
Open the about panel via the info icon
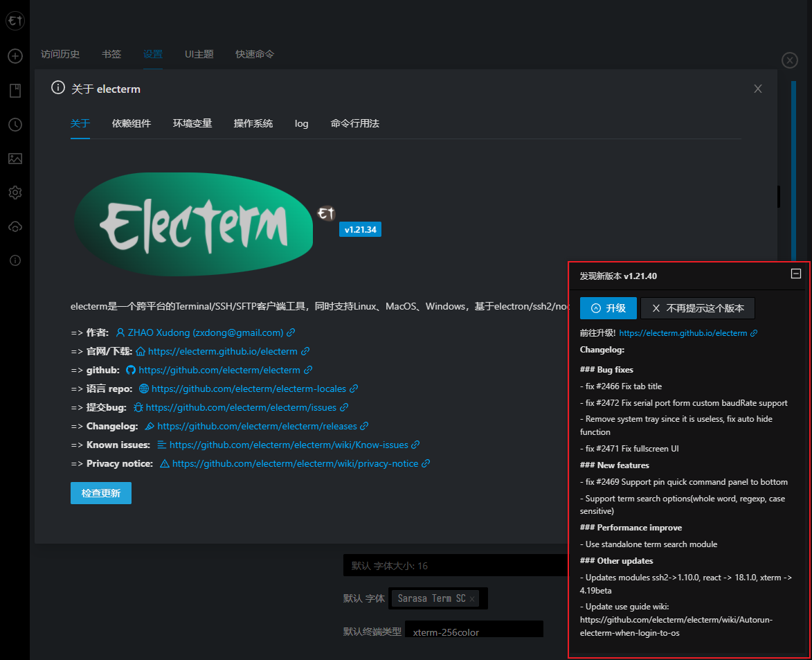click(x=15, y=260)
